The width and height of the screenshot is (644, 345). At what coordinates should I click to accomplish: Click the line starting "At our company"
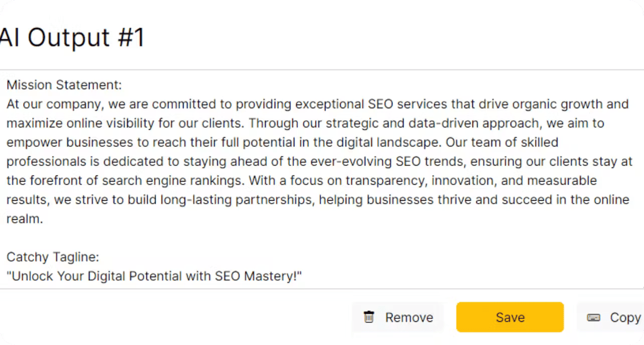coord(317,104)
